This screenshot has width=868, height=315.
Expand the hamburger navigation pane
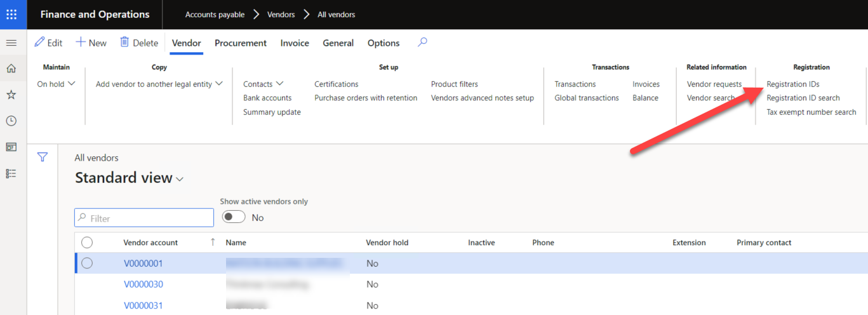tap(11, 43)
